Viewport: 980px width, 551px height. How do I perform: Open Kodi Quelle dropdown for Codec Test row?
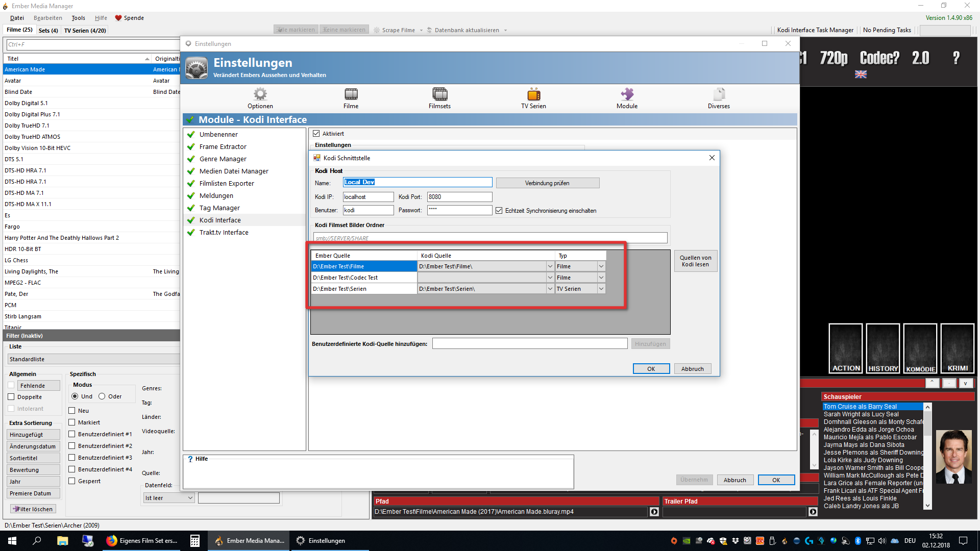550,278
